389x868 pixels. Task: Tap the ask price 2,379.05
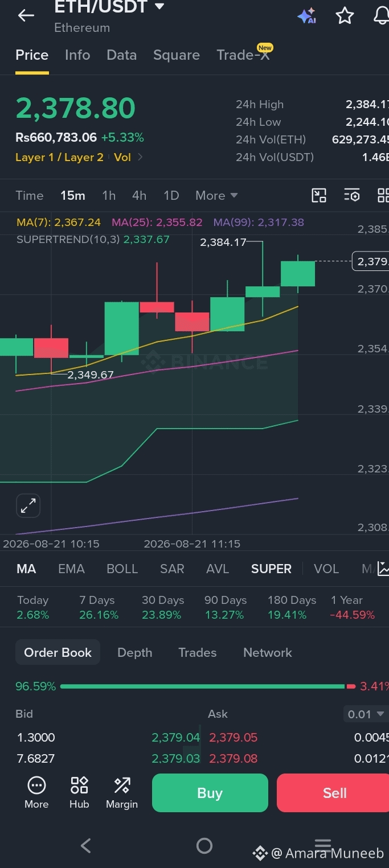point(234,738)
